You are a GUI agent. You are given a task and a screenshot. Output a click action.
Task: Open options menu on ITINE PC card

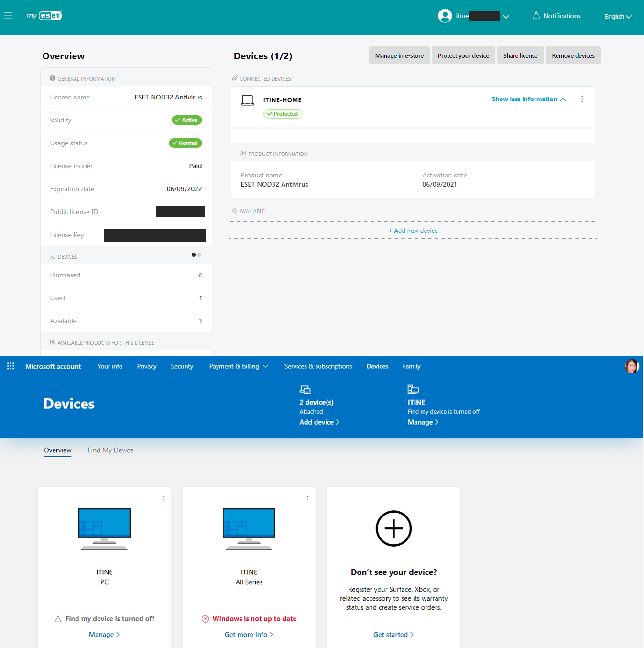[x=163, y=497]
